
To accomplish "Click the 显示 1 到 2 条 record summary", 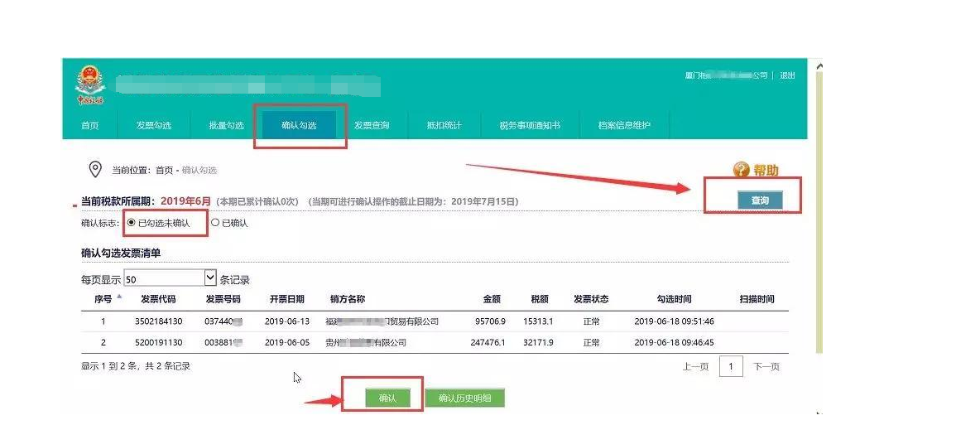I will (x=136, y=366).
